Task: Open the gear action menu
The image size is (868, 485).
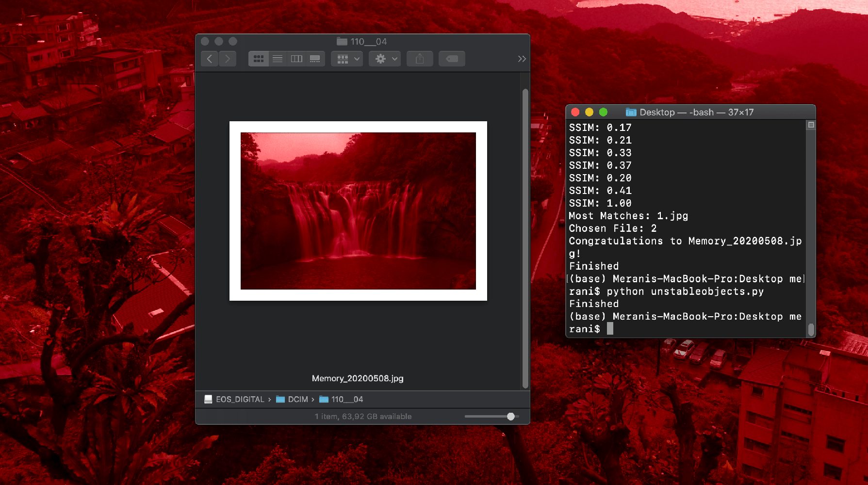Action: [385, 59]
